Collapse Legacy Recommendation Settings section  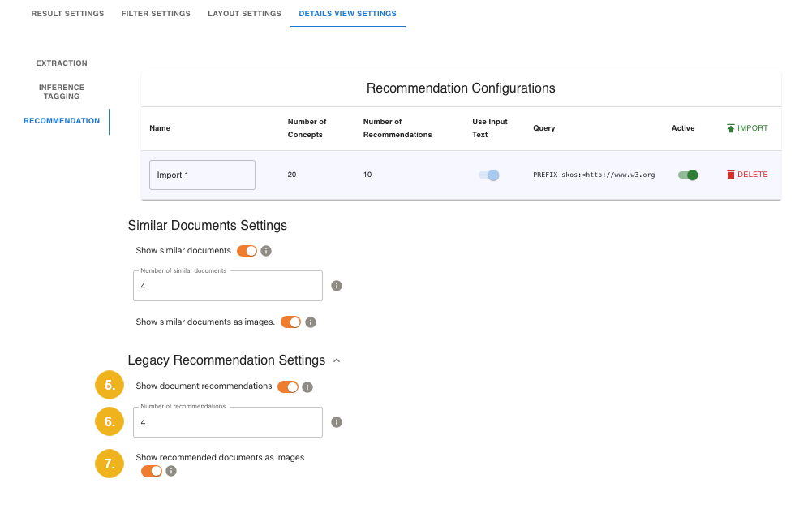[x=337, y=360]
